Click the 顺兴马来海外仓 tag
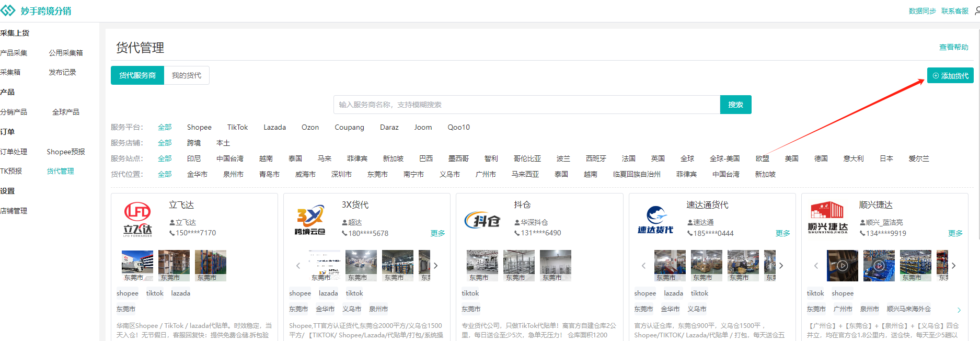 pyautogui.click(x=908, y=309)
